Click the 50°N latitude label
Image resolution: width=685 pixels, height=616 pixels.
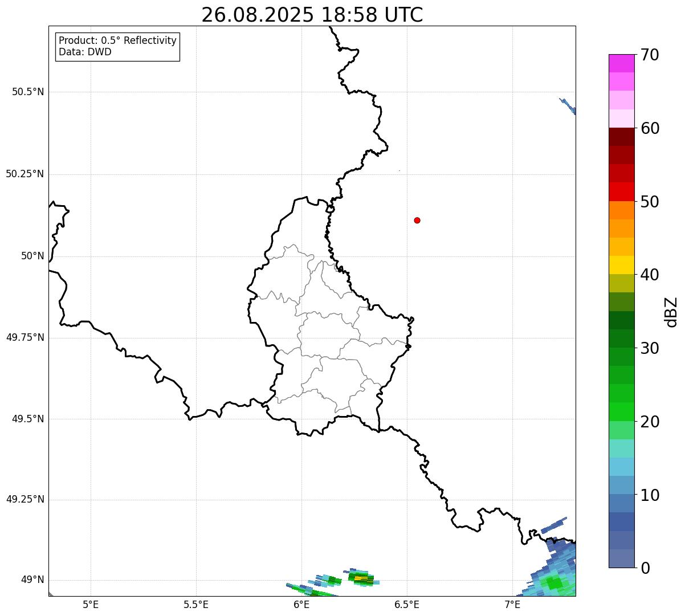click(x=33, y=256)
